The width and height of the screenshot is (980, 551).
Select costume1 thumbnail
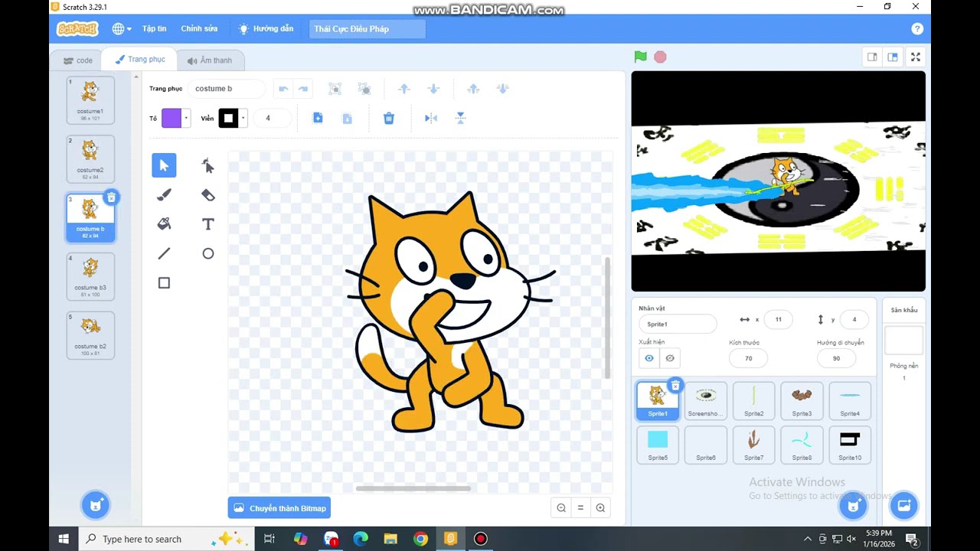pyautogui.click(x=90, y=100)
